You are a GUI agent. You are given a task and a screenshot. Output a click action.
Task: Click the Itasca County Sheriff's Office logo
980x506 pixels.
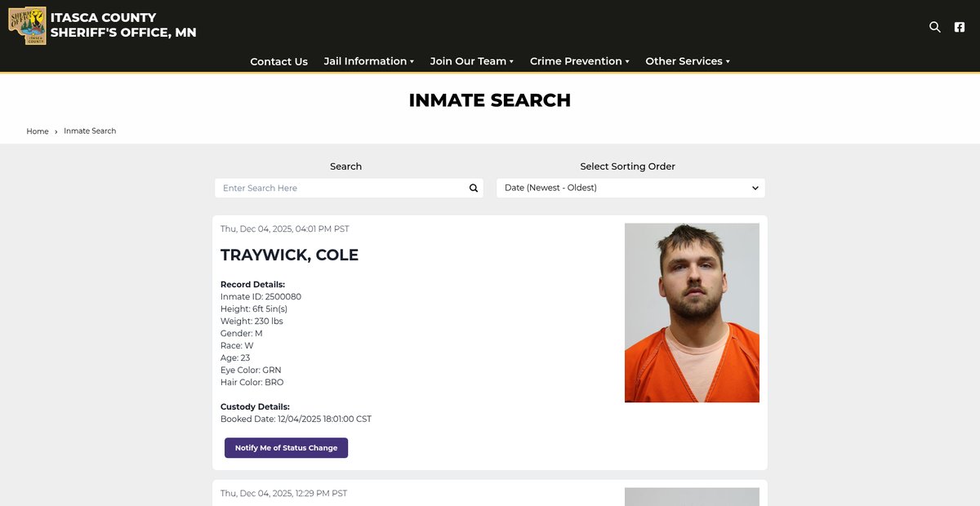point(27,25)
